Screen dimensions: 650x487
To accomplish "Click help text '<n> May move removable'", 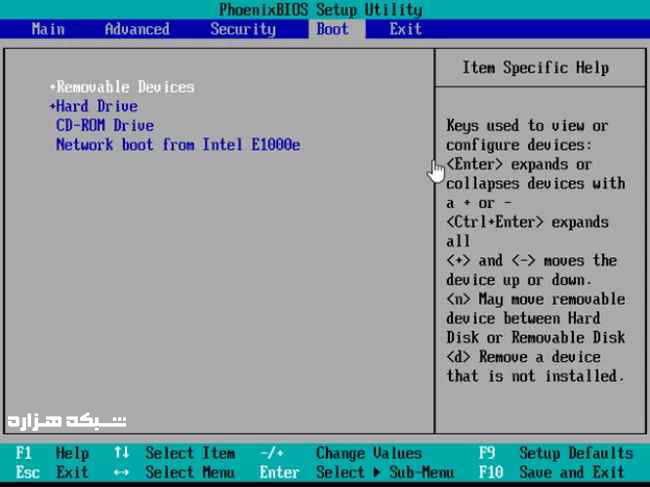I will click(x=536, y=299).
